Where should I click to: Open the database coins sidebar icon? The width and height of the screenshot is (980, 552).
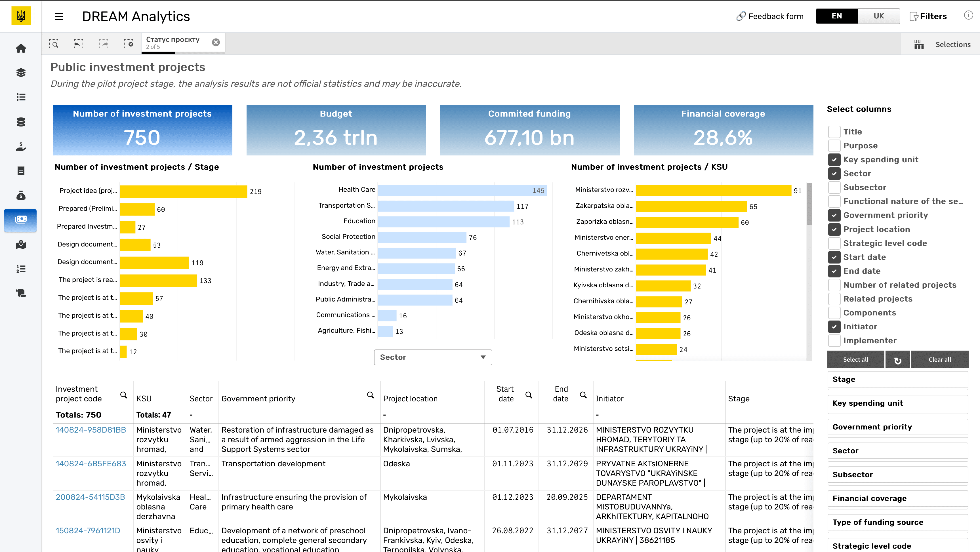click(x=21, y=122)
